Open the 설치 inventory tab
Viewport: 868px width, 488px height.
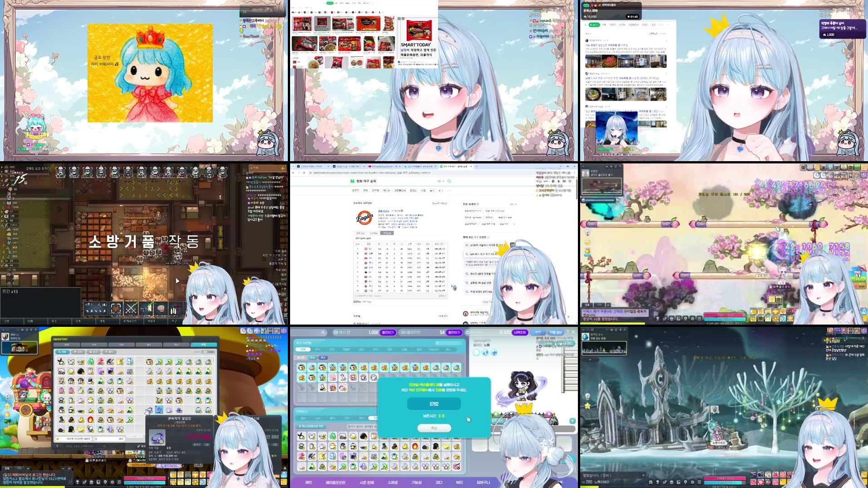pyautogui.click(x=148, y=345)
